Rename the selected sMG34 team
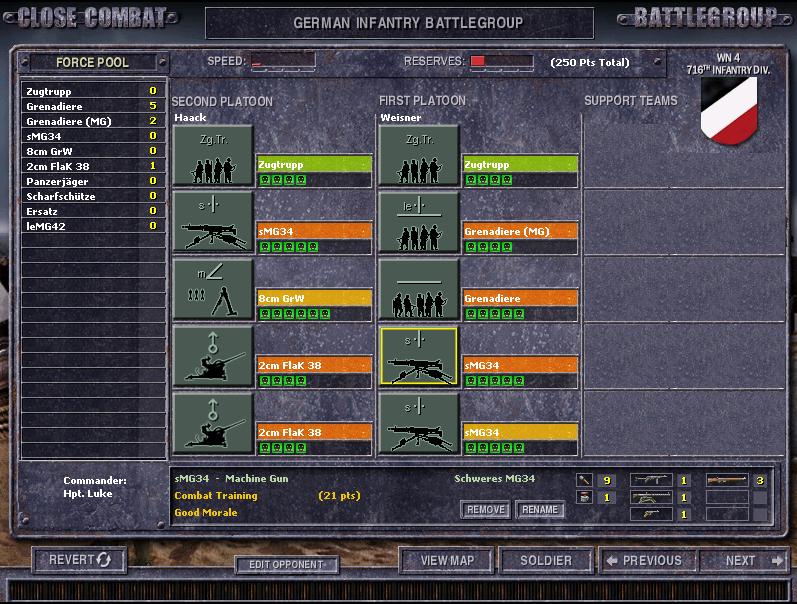The height and width of the screenshot is (604, 797). pyautogui.click(x=540, y=509)
